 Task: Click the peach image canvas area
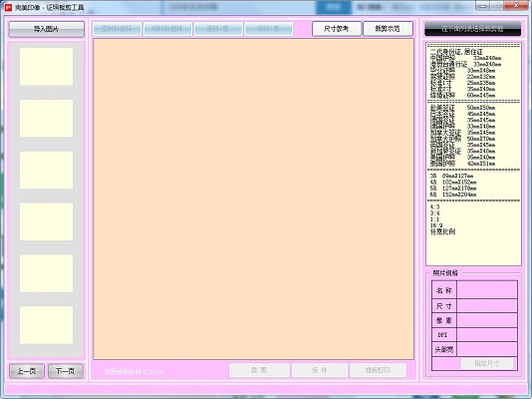[x=253, y=199]
